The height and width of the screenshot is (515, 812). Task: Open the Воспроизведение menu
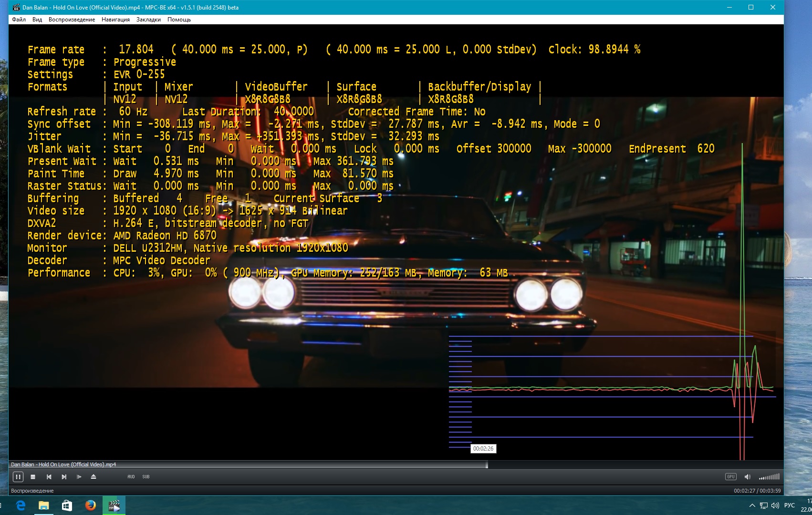coord(72,20)
